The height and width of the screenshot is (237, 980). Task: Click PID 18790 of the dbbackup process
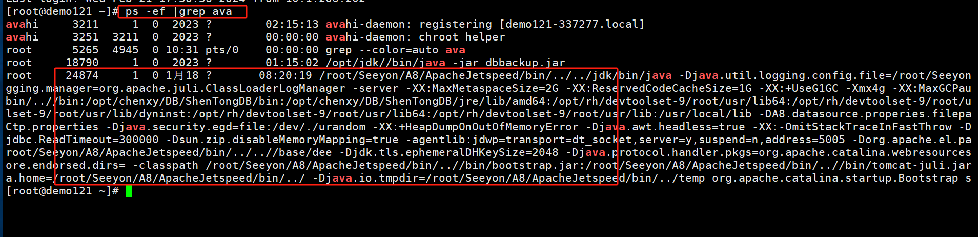click(82, 63)
